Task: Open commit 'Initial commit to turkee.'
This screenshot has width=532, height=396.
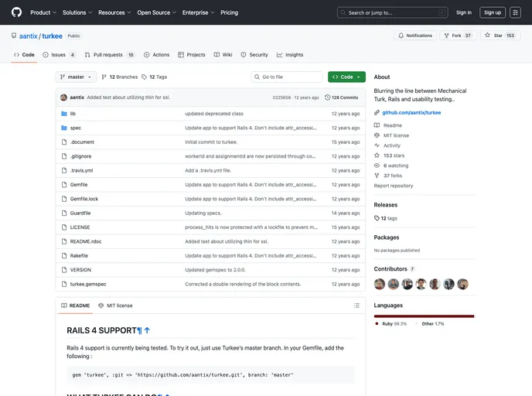Action: click(211, 142)
